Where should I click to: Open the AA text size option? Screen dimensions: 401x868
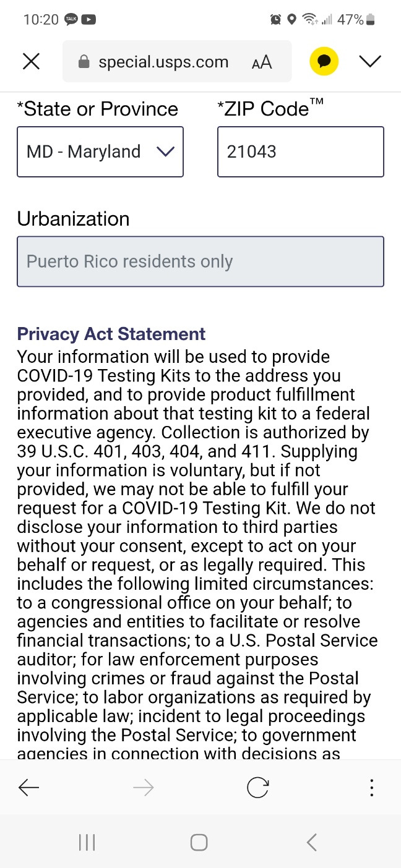point(262,62)
